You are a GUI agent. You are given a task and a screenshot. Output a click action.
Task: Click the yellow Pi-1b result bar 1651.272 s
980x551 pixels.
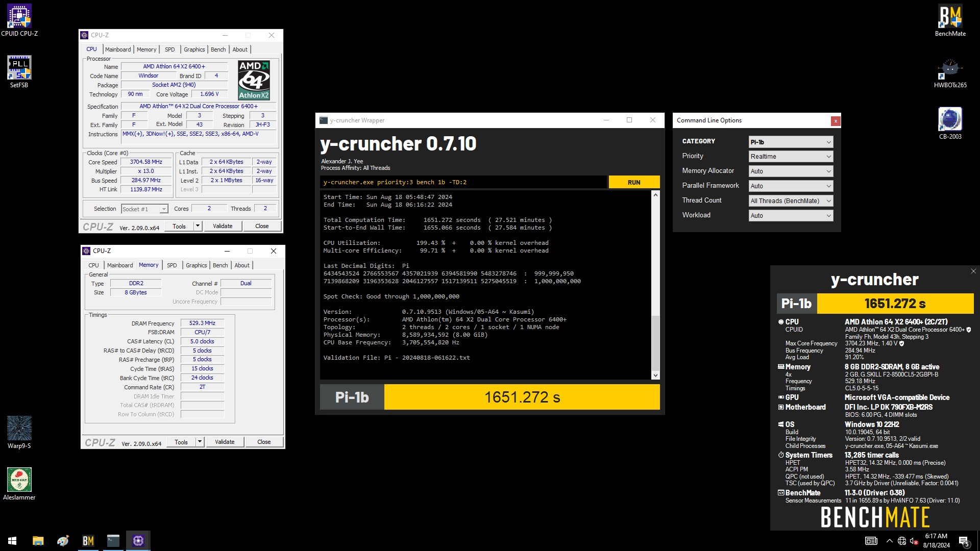(522, 397)
